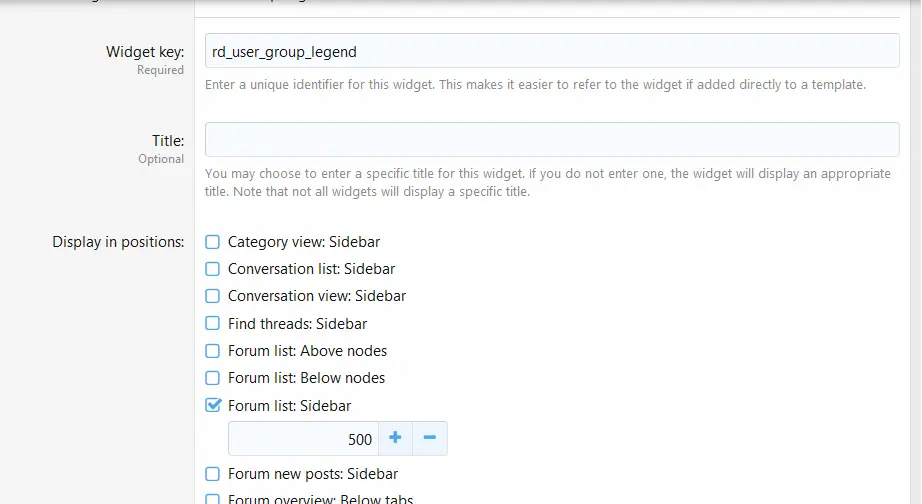Enable Forum new posts: Sidebar
The height and width of the screenshot is (504, 922).
pyautogui.click(x=212, y=473)
